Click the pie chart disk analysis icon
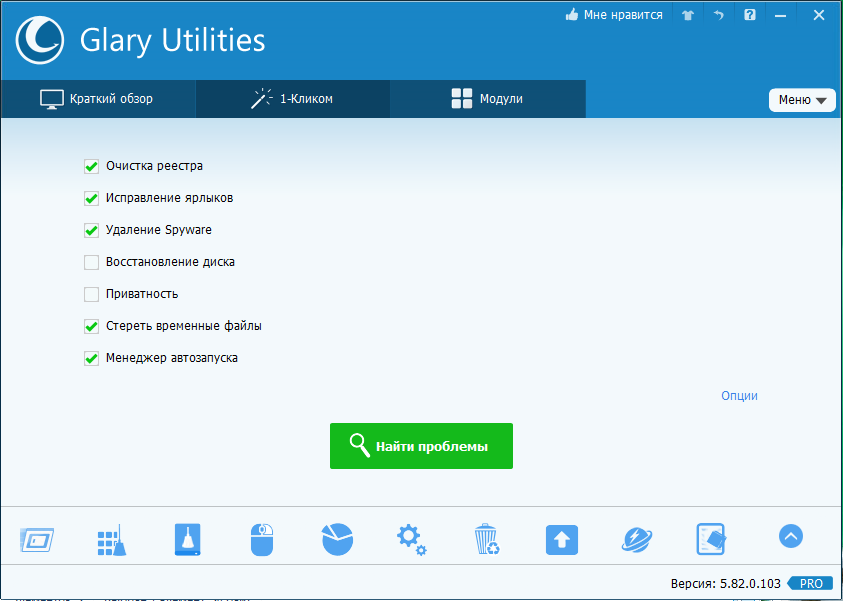This screenshot has height=601, width=843. tap(337, 538)
